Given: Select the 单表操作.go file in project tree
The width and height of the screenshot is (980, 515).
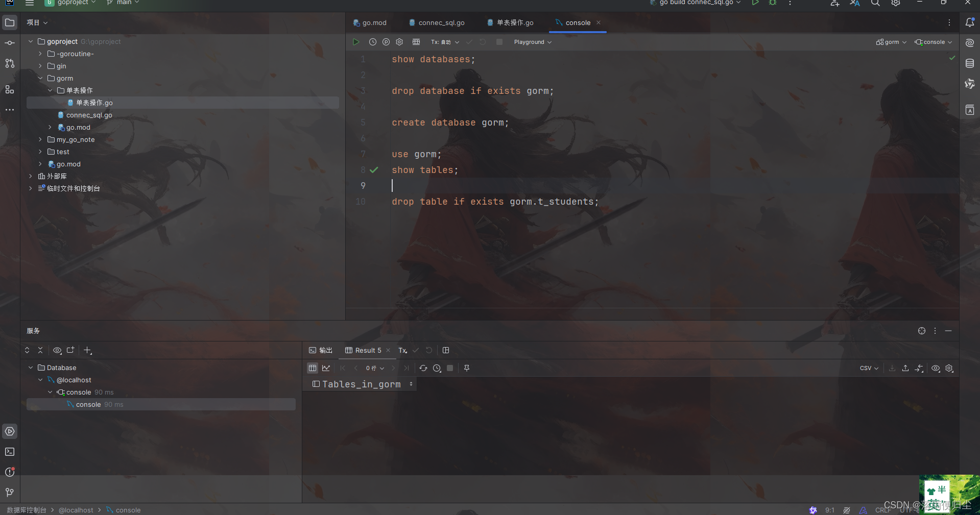Looking at the screenshot, I should (x=183, y=103).
